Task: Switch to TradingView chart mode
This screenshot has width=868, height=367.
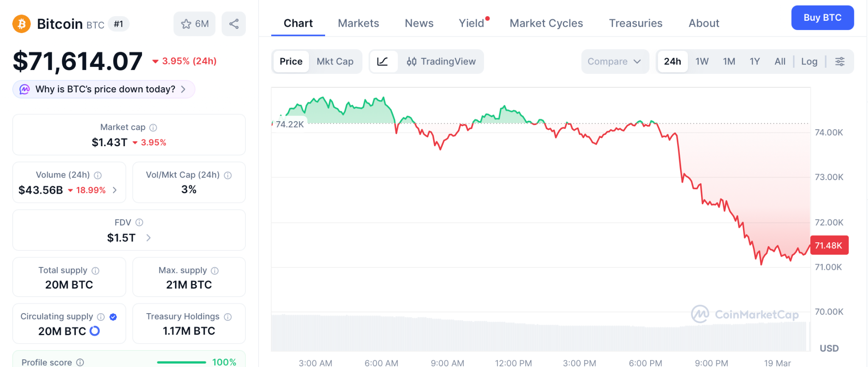Action: pos(441,61)
